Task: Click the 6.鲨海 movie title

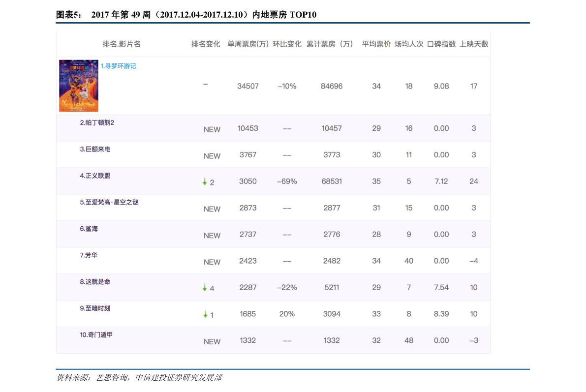Action: pyautogui.click(x=89, y=229)
